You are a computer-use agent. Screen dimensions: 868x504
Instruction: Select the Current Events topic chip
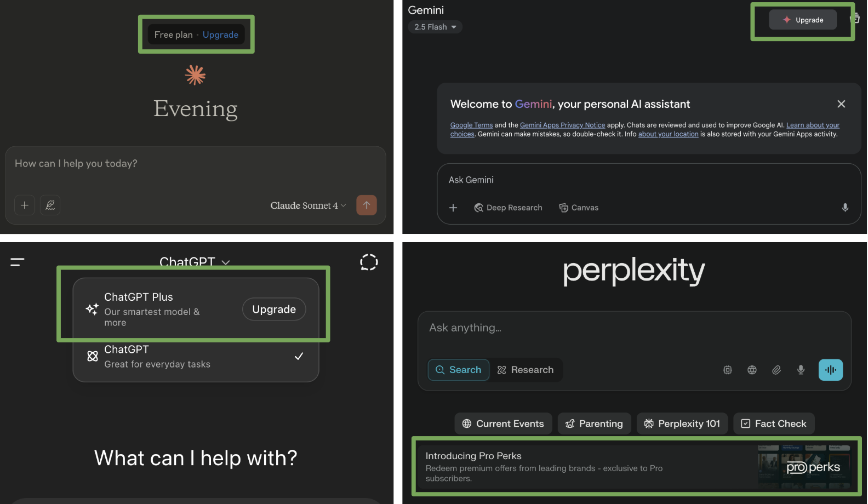click(x=503, y=423)
